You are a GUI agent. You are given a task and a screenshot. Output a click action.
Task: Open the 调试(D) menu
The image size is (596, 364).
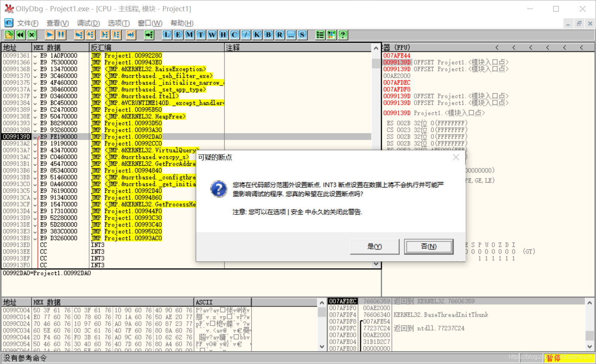tap(88, 23)
